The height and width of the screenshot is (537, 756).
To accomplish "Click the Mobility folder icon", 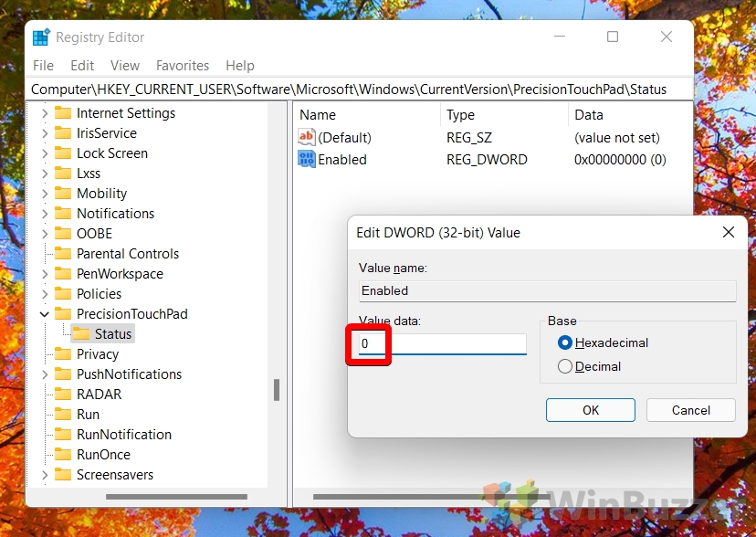I will [x=63, y=194].
